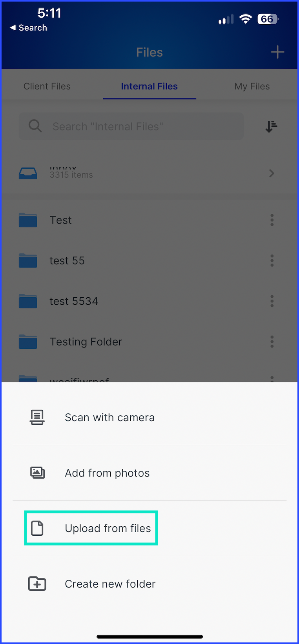This screenshot has height=644, width=299.
Task: Tap the inbox tray icon
Action: click(28, 173)
